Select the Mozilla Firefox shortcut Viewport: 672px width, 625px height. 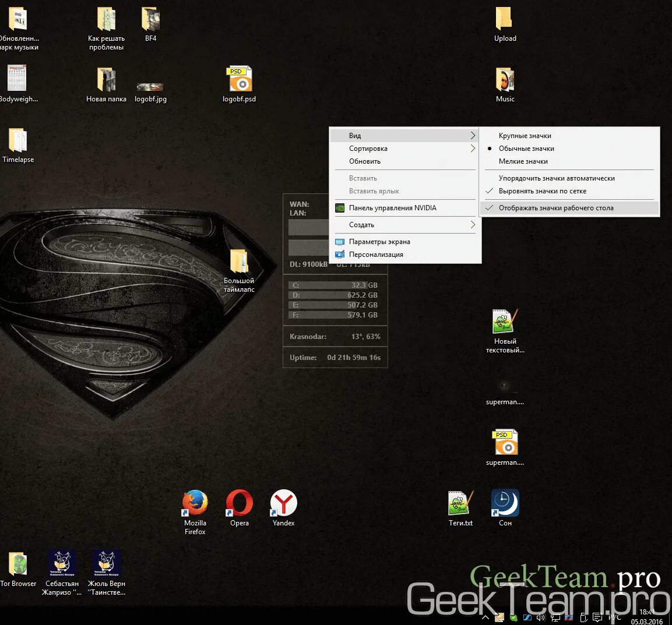[x=195, y=513]
